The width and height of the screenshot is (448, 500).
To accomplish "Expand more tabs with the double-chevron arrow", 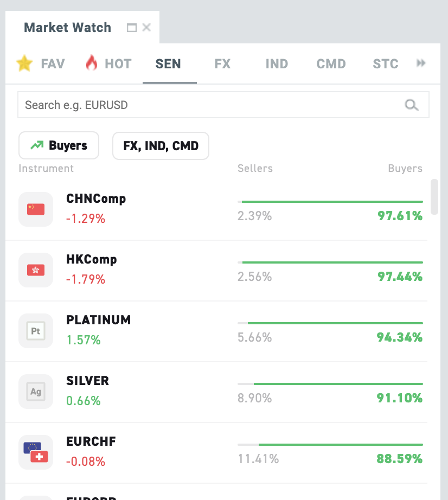I will click(x=421, y=63).
